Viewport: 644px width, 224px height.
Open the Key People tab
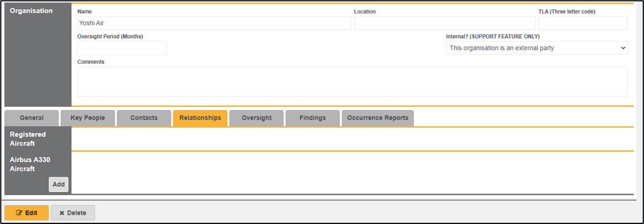coord(88,118)
